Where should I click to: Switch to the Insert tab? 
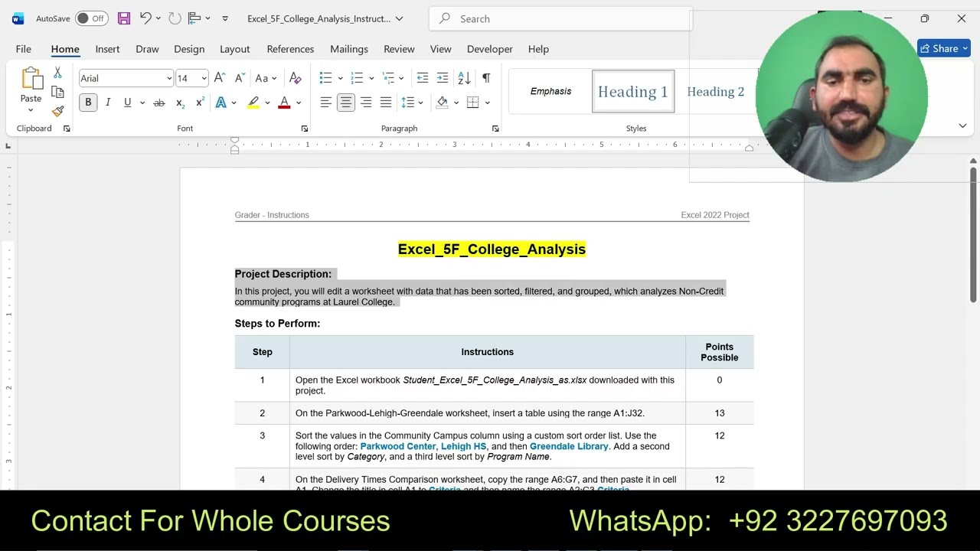pyautogui.click(x=107, y=49)
